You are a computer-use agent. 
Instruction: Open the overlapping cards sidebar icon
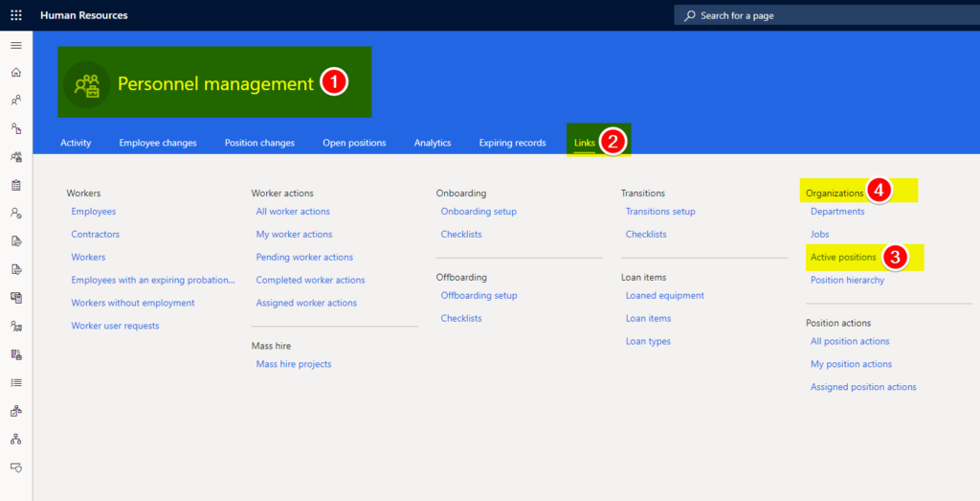[x=16, y=298]
